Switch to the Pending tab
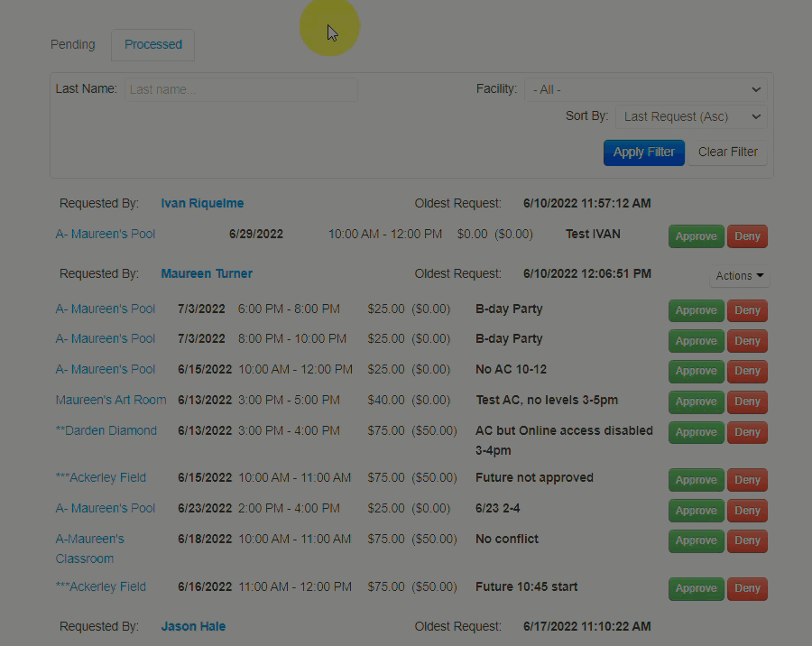 tap(72, 44)
